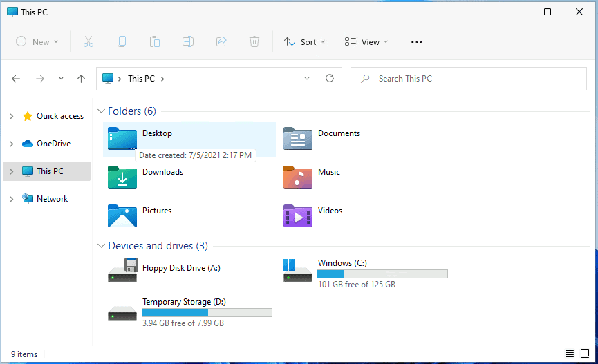Select the Videos folder icon
This screenshot has height=364, width=598.
[298, 216]
